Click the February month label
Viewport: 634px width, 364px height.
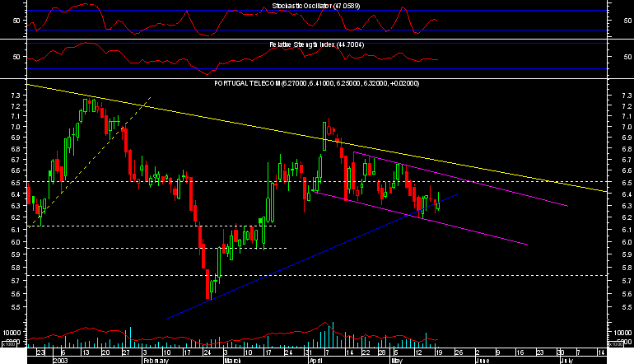156,361
